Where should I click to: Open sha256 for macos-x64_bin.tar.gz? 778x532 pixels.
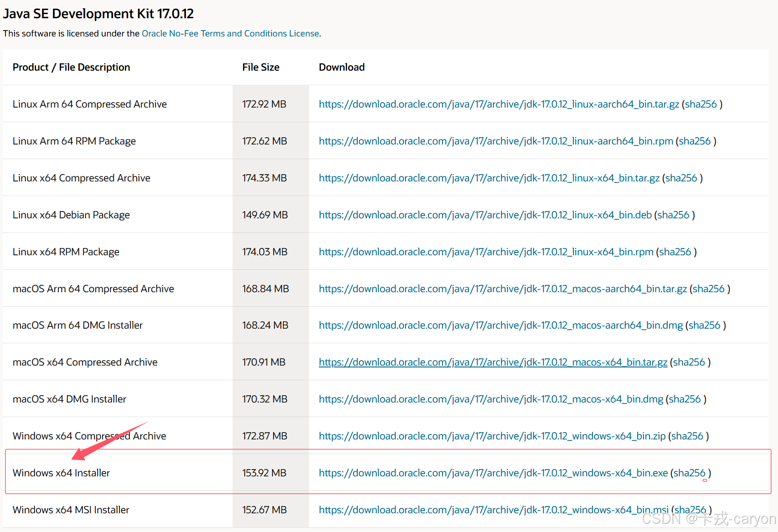coord(689,362)
